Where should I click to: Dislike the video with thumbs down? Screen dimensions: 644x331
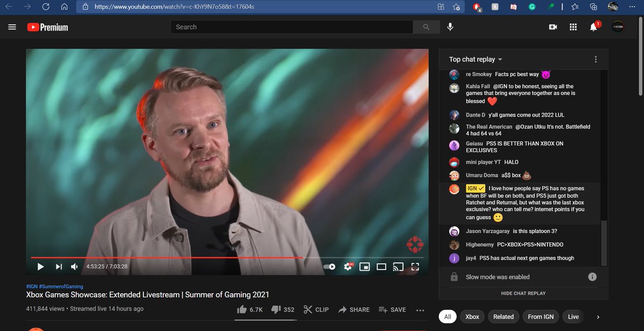tap(283, 310)
